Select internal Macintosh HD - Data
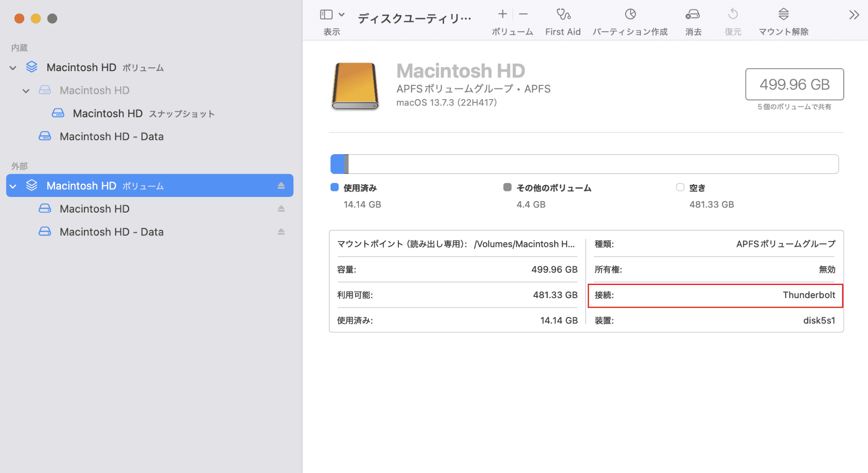 tap(150, 136)
